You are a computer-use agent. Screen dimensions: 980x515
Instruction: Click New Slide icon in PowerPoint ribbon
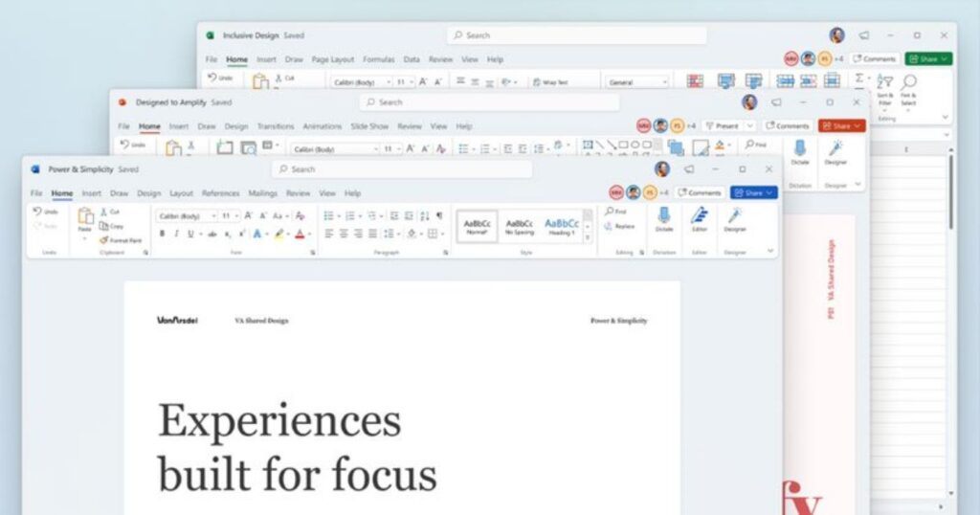click(224, 147)
